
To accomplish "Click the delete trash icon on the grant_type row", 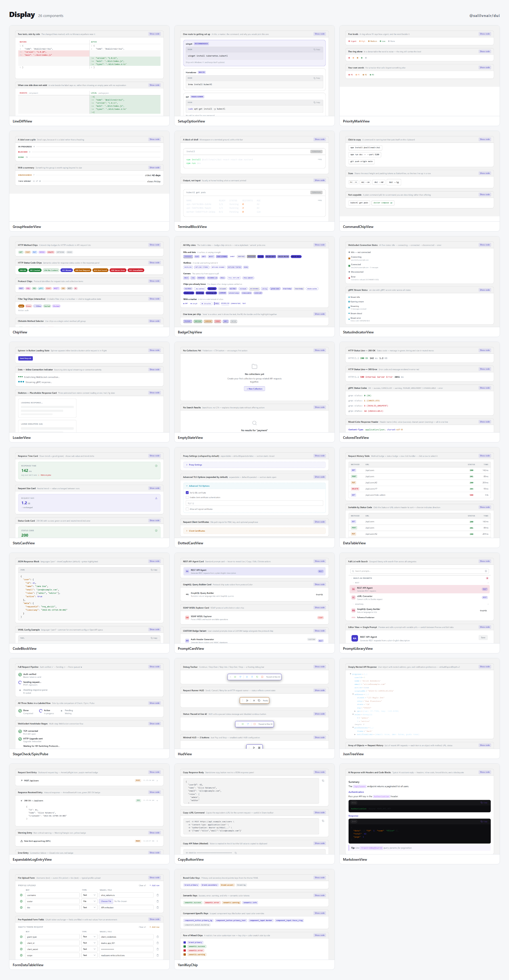I will coord(158,937).
